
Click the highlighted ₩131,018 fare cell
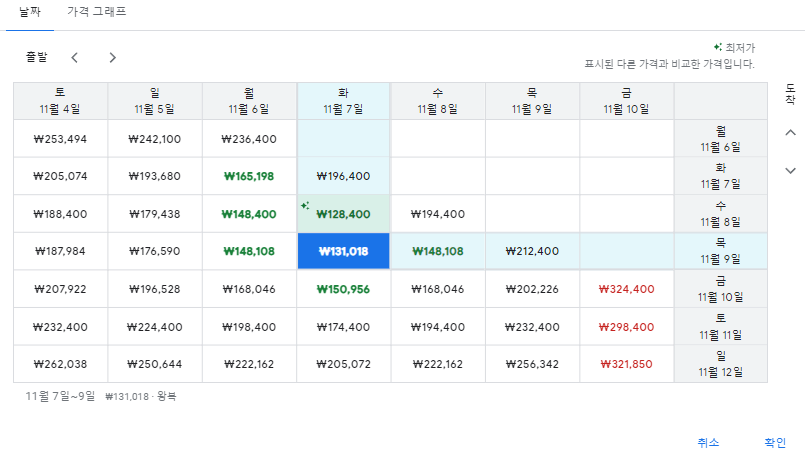click(x=343, y=251)
